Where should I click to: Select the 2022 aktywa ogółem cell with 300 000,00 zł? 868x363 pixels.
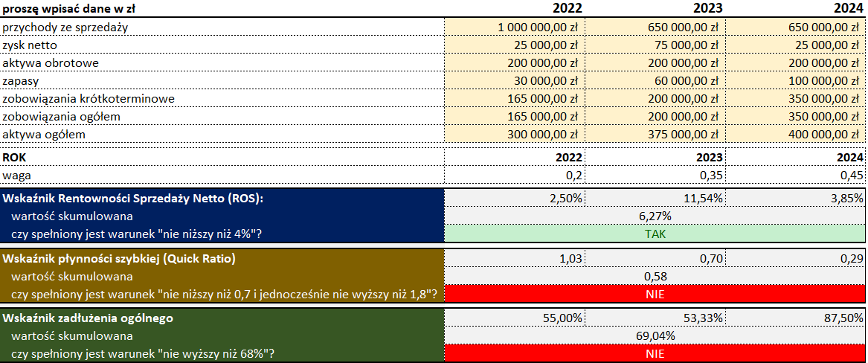tap(514, 135)
